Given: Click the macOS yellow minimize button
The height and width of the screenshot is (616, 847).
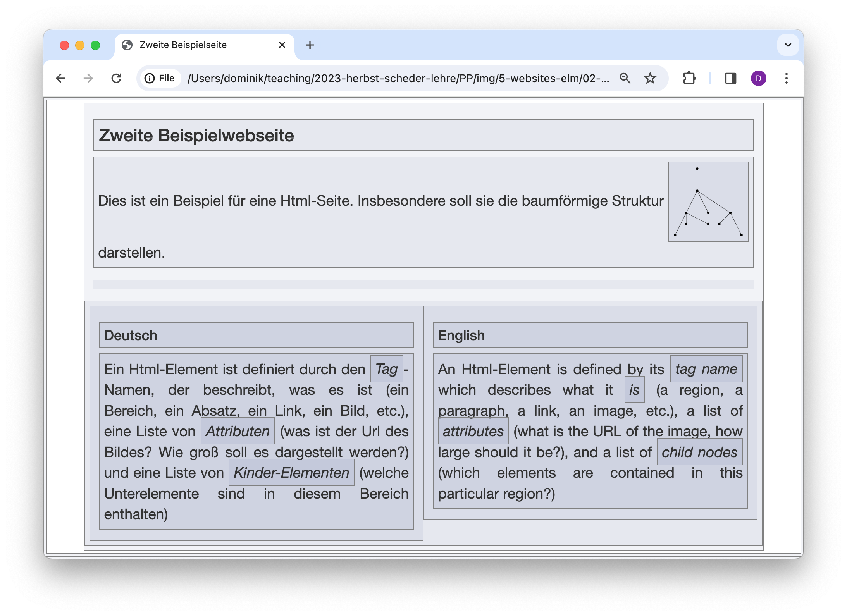Looking at the screenshot, I should (x=80, y=45).
